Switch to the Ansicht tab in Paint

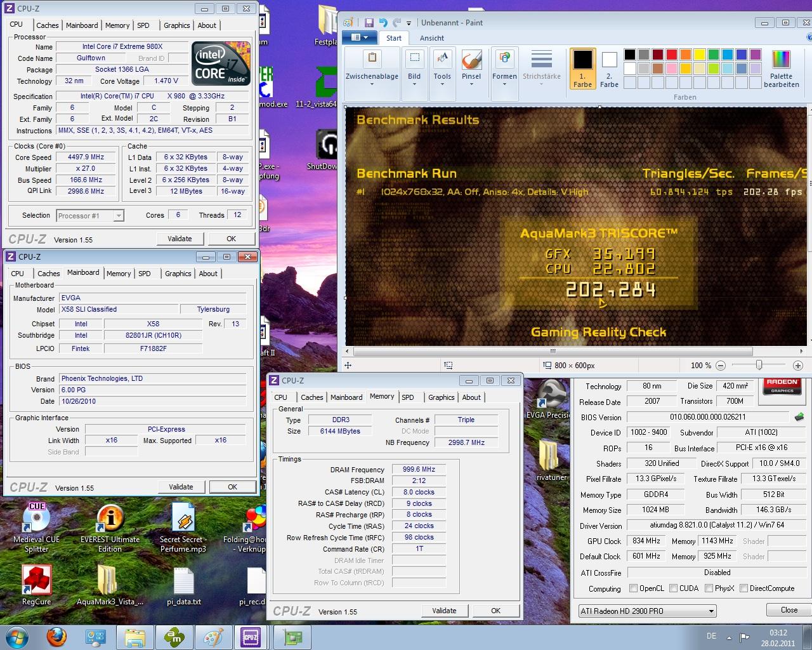(432, 38)
